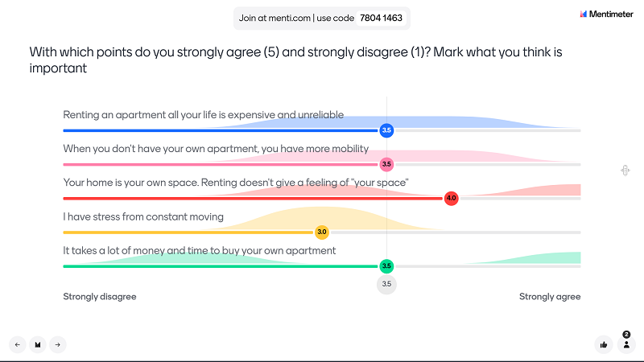Screen dimensions: 644x362
Task: Select the red 4.0 slider marker
Action: [451, 198]
